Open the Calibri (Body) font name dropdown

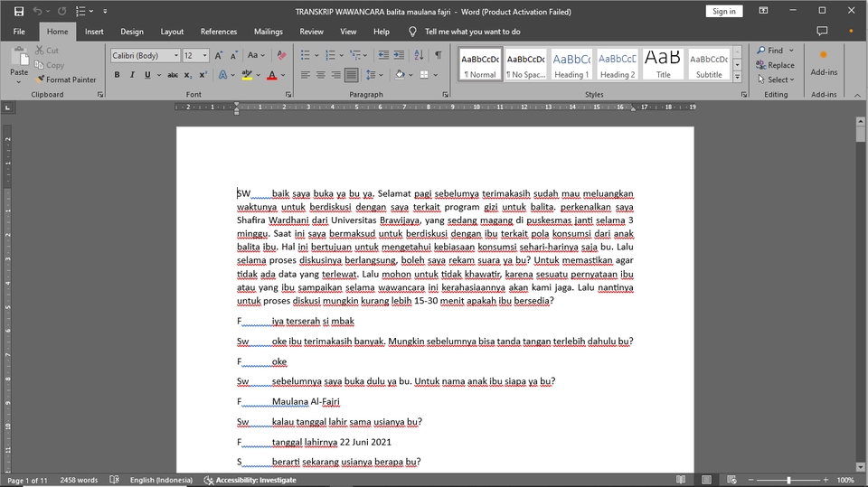[x=175, y=55]
